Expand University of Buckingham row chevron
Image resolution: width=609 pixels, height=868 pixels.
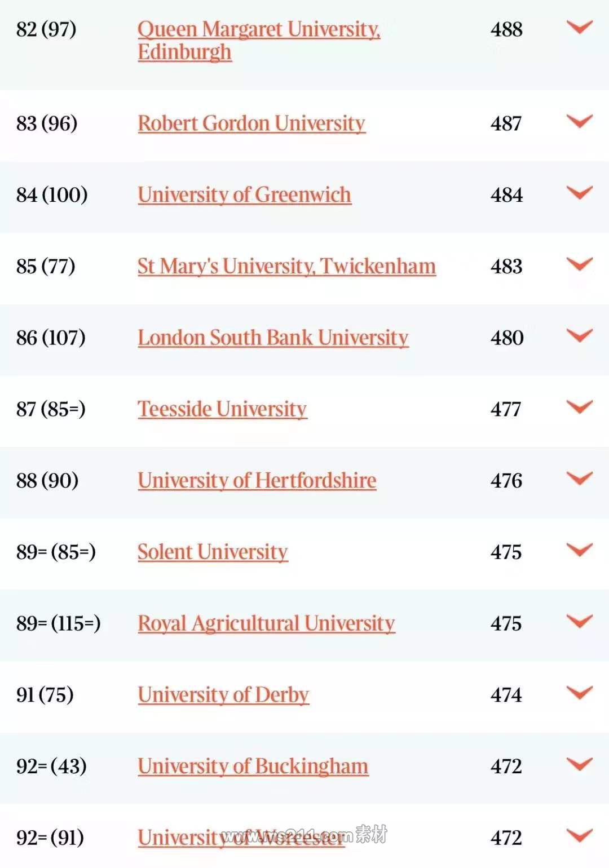579,764
